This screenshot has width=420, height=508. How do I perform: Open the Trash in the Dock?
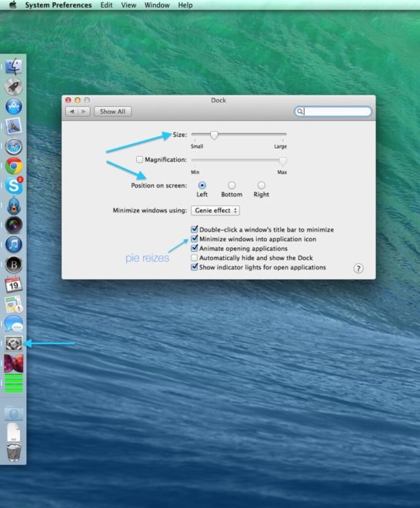click(14, 453)
